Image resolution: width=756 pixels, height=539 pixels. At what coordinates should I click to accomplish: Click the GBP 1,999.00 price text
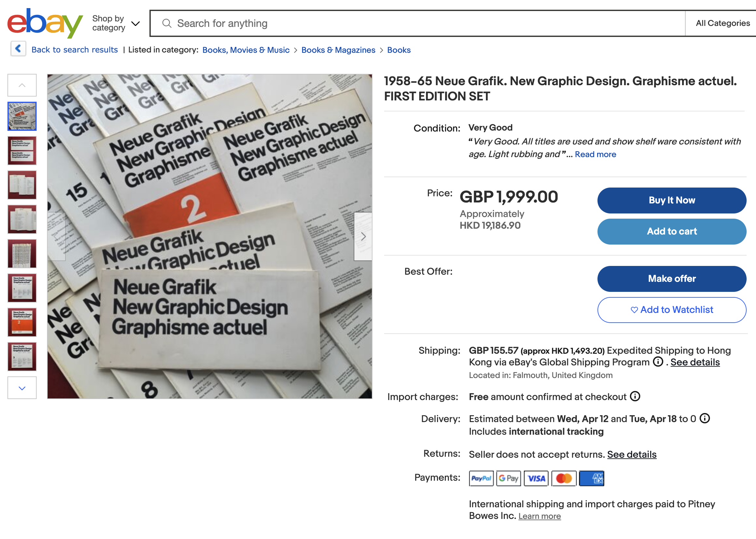tap(509, 197)
